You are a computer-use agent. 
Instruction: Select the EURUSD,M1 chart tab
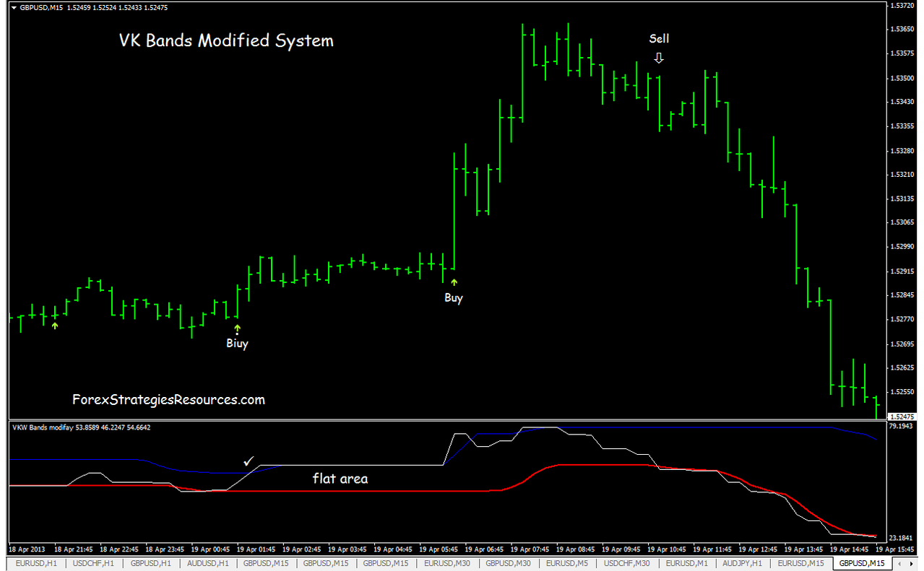686,563
